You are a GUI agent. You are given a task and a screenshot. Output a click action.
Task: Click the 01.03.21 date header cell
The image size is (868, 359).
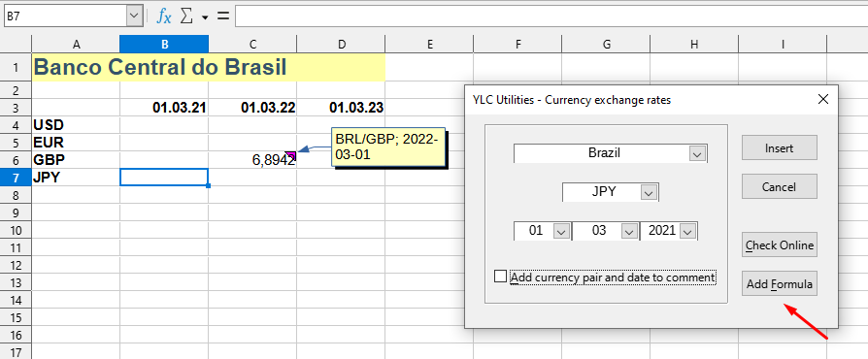(164, 108)
